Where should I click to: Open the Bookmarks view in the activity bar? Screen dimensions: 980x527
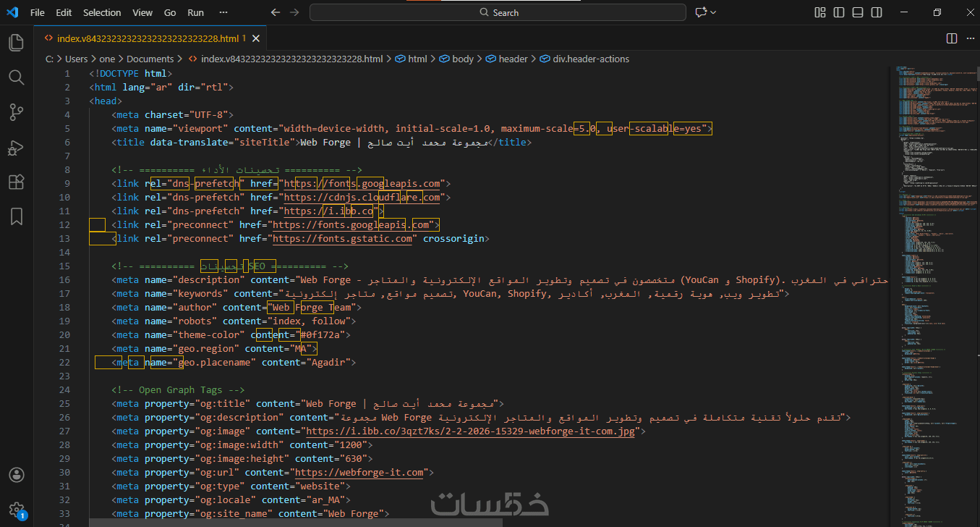(x=16, y=216)
